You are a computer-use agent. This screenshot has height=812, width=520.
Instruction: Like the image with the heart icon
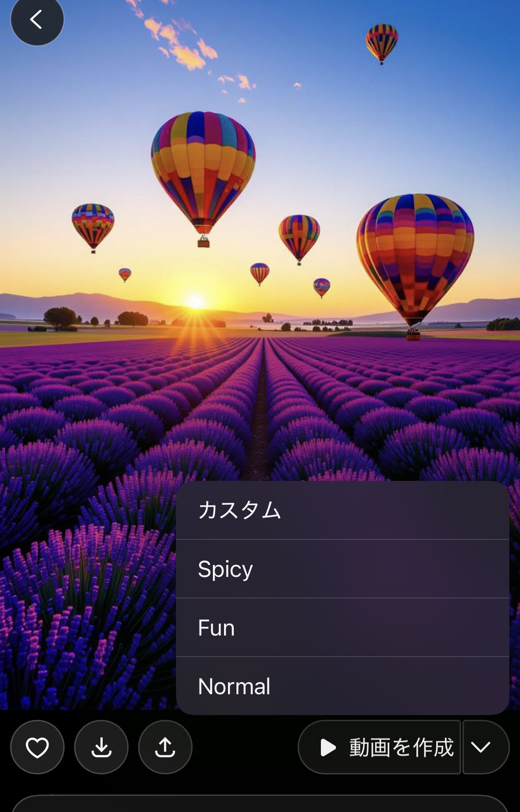(37, 747)
